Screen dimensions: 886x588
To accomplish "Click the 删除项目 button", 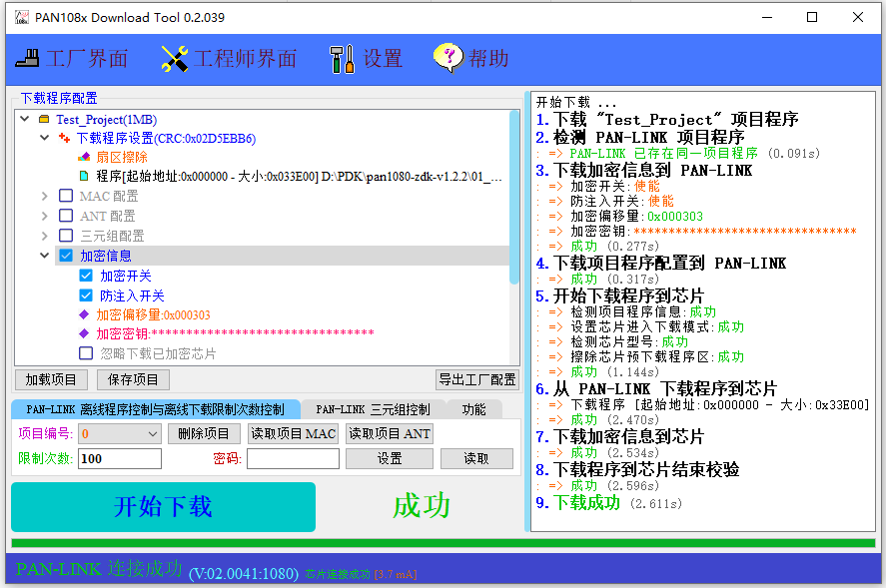I will tap(204, 434).
